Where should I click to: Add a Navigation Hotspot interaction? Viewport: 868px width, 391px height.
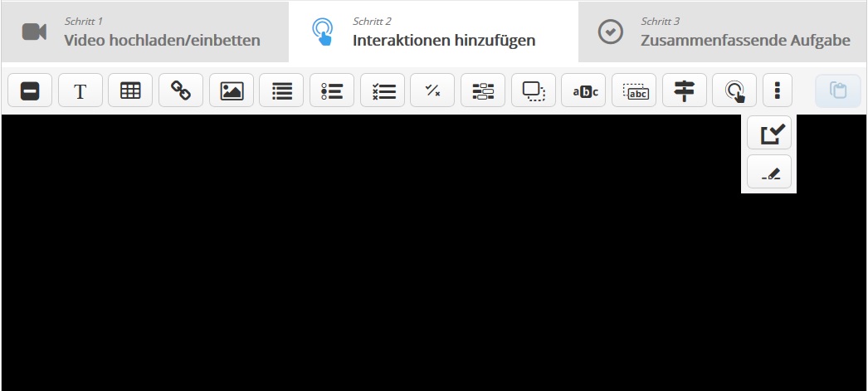(x=734, y=90)
